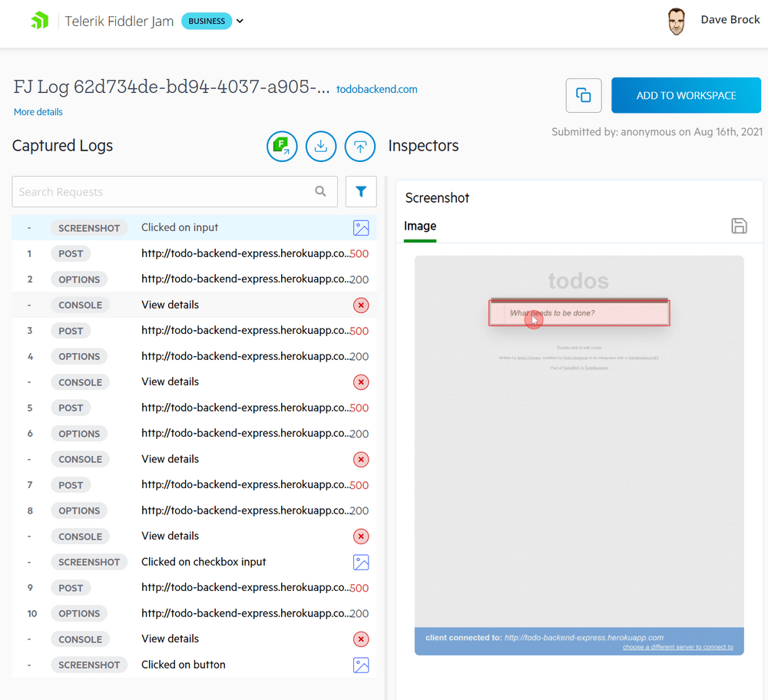768x700 pixels.
Task: Click 'View details' on console entry after request 8
Action: (170, 536)
